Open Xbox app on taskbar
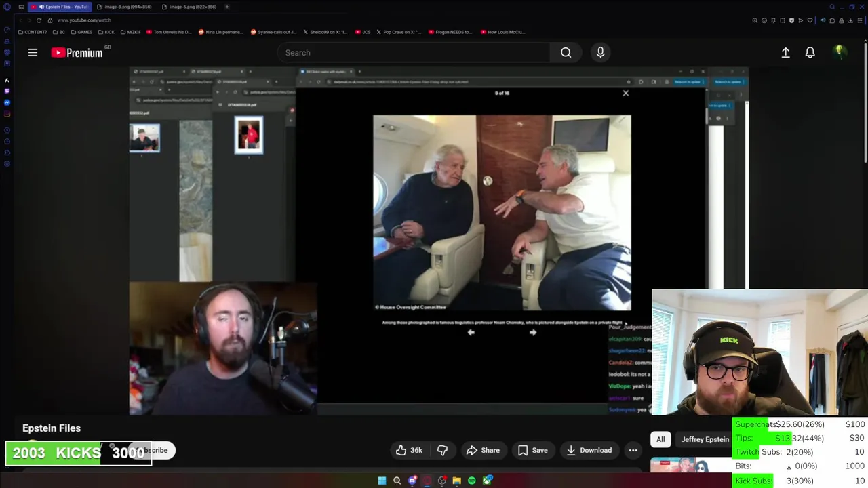Viewport: 868px width, 488px height. [488, 481]
